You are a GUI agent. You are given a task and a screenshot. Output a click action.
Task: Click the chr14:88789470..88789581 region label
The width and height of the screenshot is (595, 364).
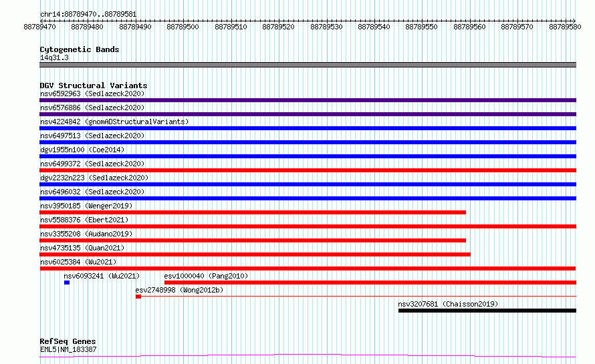pos(88,14)
